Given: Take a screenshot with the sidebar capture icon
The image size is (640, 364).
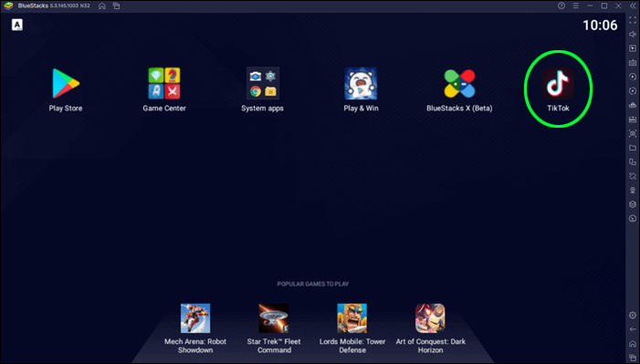Looking at the screenshot, I should 633,133.
